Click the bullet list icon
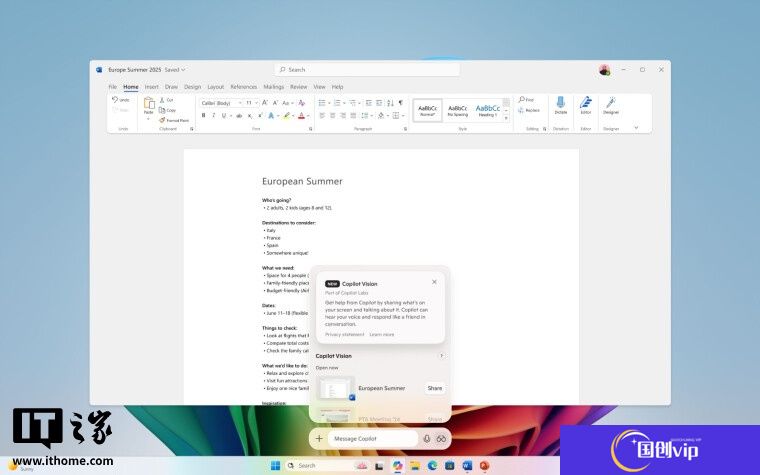Screen dimensions: 760x475 point(322,103)
